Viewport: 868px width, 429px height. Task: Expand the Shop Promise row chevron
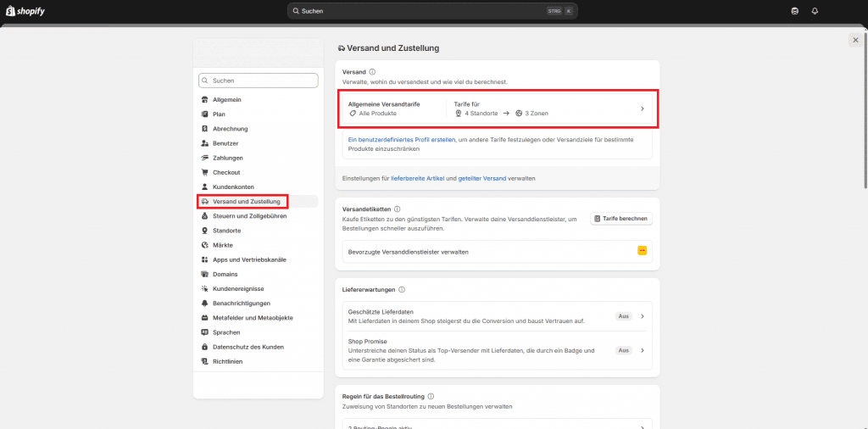coord(642,350)
